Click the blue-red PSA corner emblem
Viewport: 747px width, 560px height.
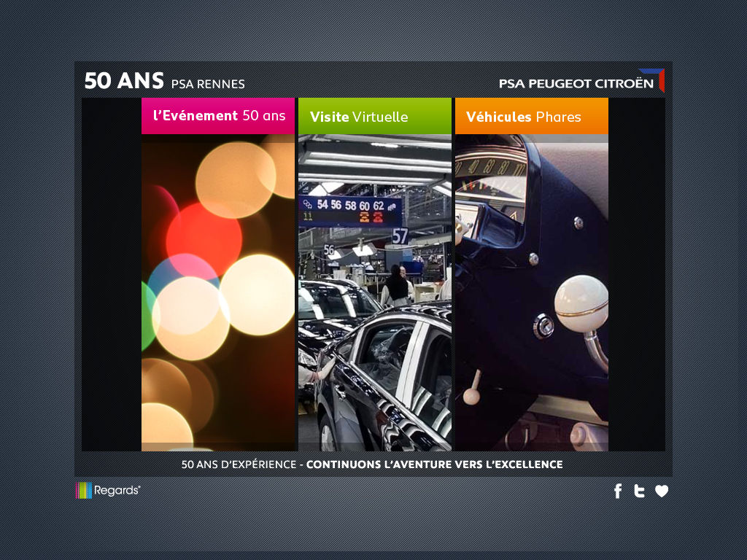tap(658, 79)
